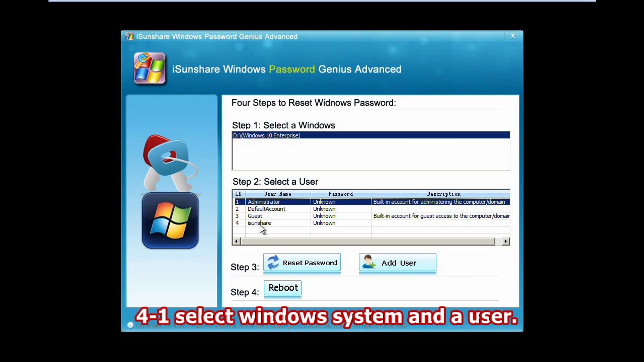This screenshot has width=644, height=362.
Task: Click the User Name column header
Action: (x=278, y=194)
